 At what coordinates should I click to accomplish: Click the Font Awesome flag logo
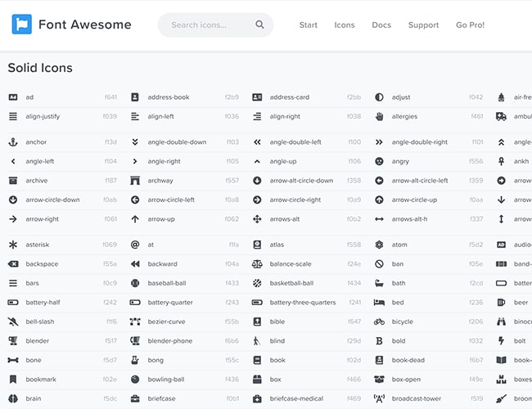pos(22,24)
